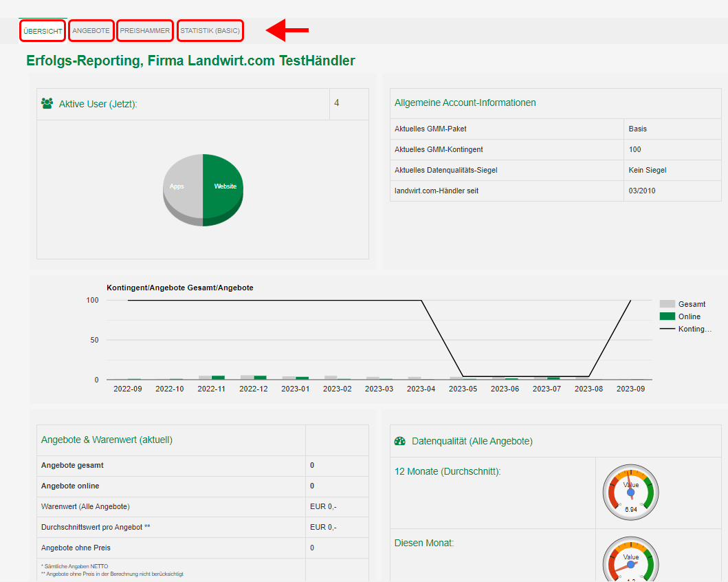The height and width of the screenshot is (582, 728).
Task: Click the chart title "Kontingent/Angebote Gesamt/Angebote"
Action: click(180, 288)
